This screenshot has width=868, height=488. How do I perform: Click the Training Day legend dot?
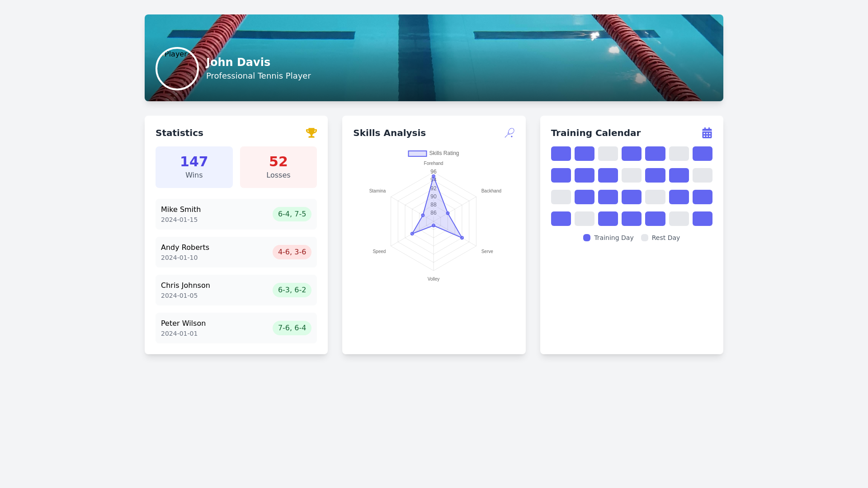(x=586, y=237)
